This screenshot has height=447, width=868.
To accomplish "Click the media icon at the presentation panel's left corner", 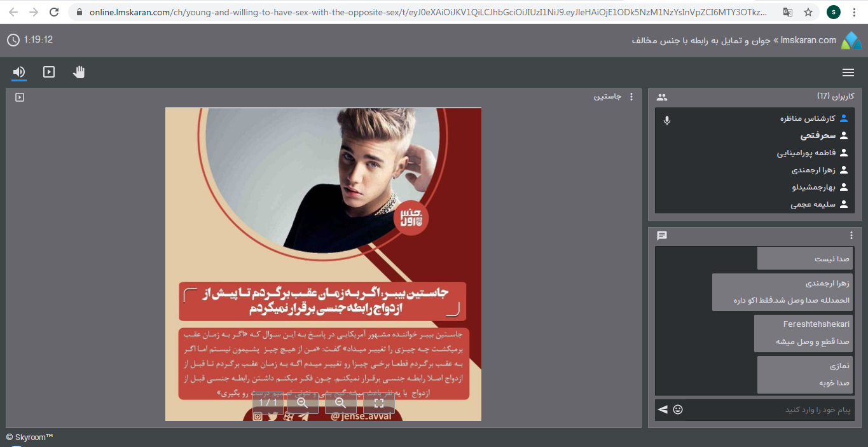I will [x=20, y=97].
